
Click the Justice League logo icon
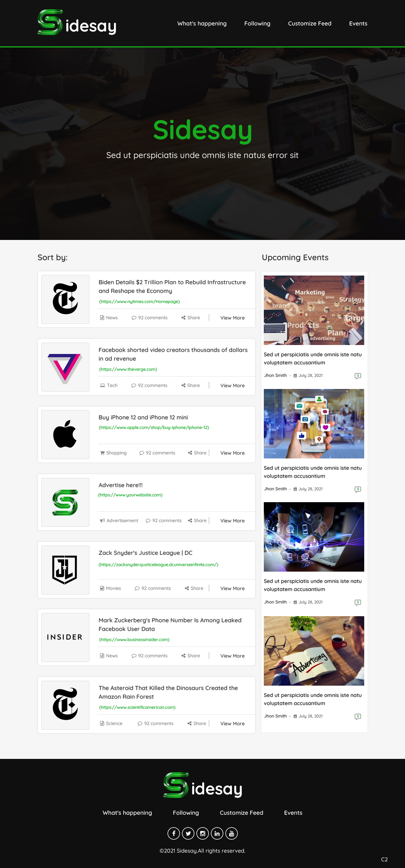65,570
